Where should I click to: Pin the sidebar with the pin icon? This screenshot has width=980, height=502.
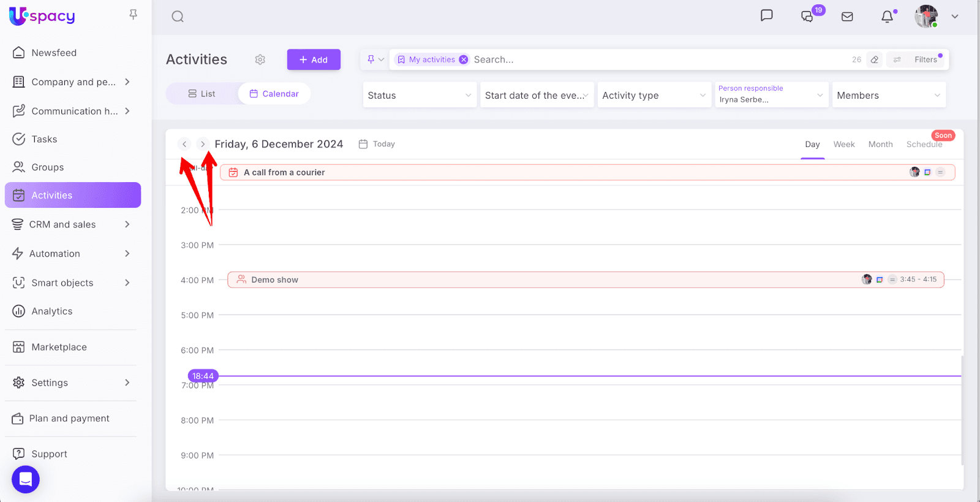[x=133, y=14]
